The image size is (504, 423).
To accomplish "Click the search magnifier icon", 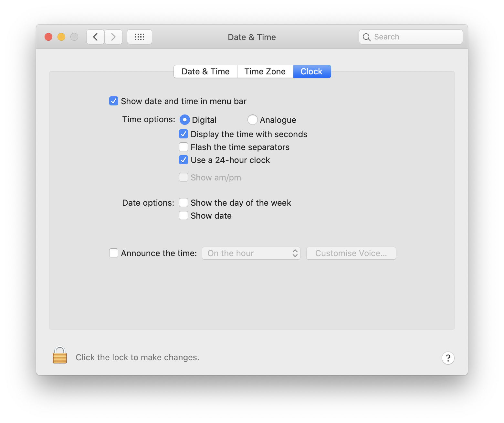I will tap(367, 37).
